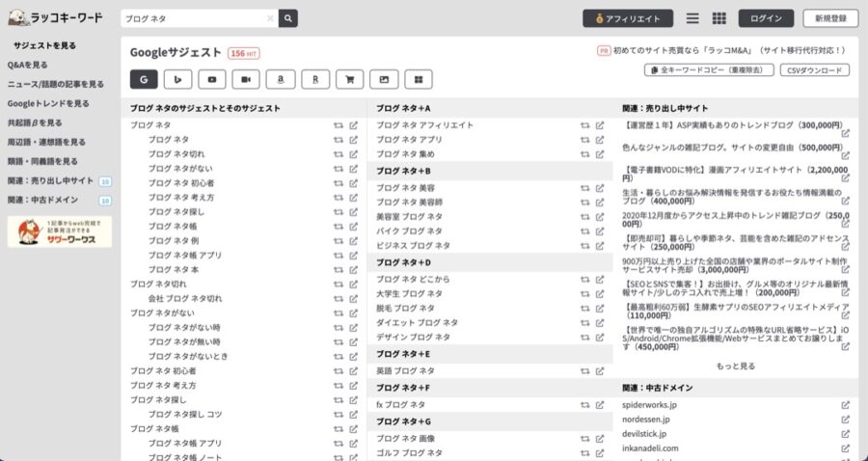Screen dimensions: 868x461
Task: Select the Bing suggest source icon
Action: click(178, 80)
